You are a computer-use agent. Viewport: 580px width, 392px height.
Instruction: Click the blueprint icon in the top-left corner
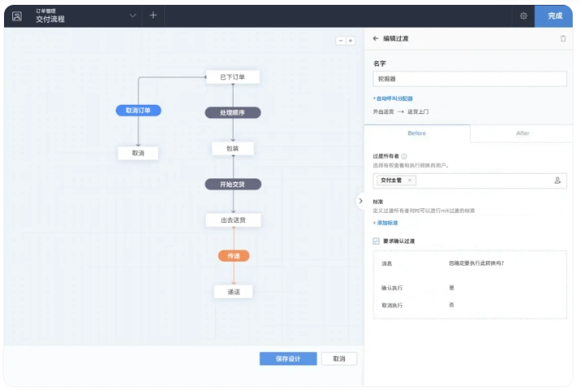click(17, 16)
